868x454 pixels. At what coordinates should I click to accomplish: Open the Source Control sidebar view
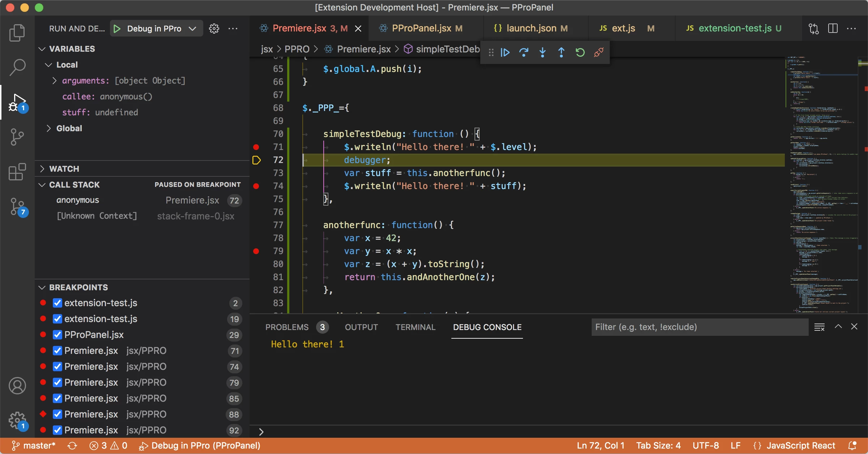tap(17, 137)
